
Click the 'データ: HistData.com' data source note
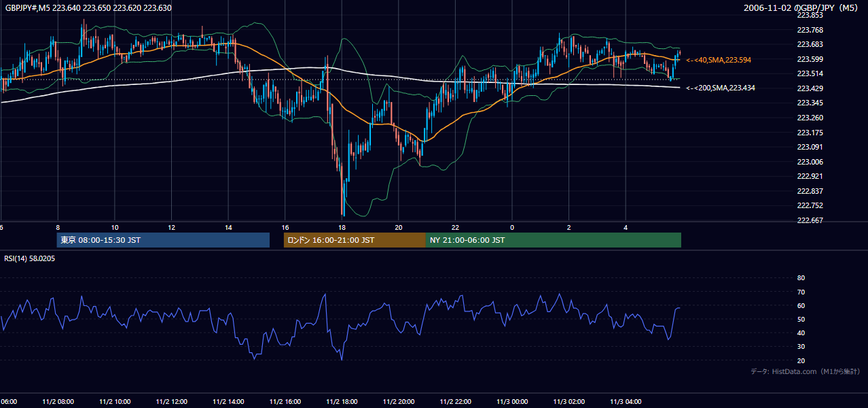click(806, 371)
